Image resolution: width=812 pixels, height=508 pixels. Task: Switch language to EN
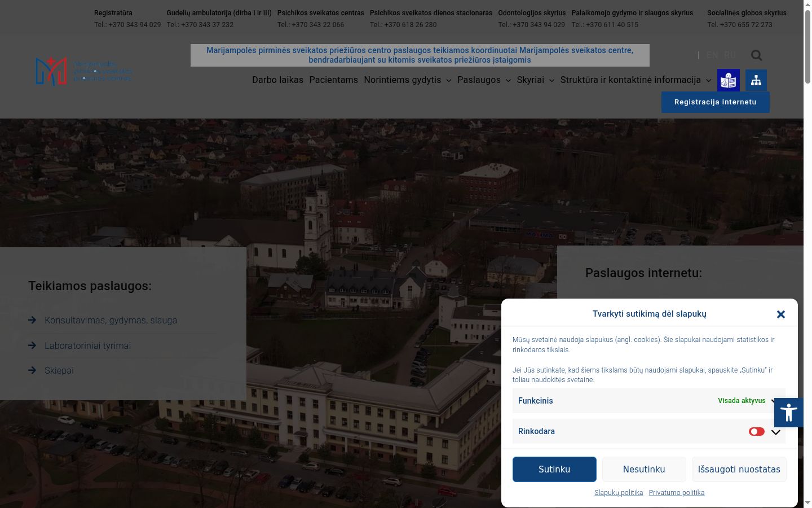[712, 55]
